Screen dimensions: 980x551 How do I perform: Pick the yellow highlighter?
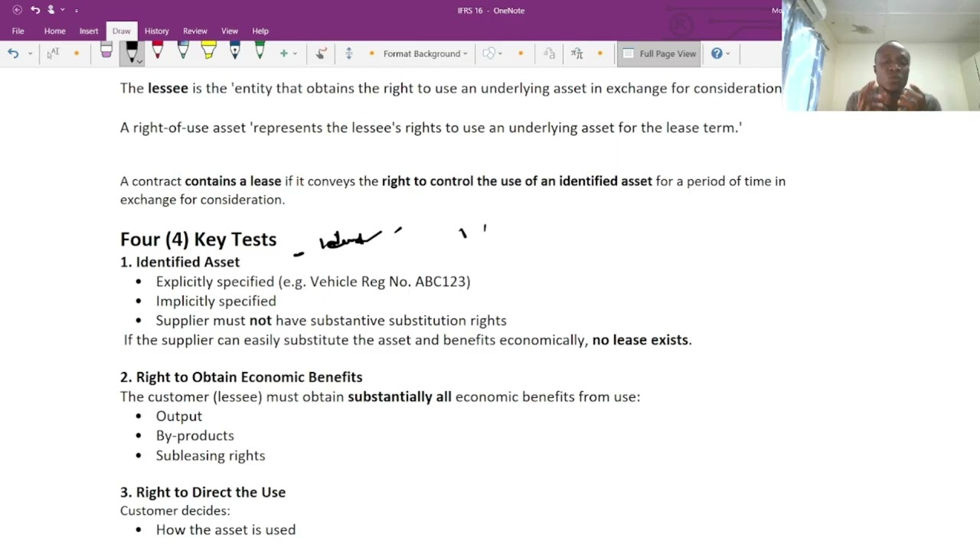coord(208,51)
